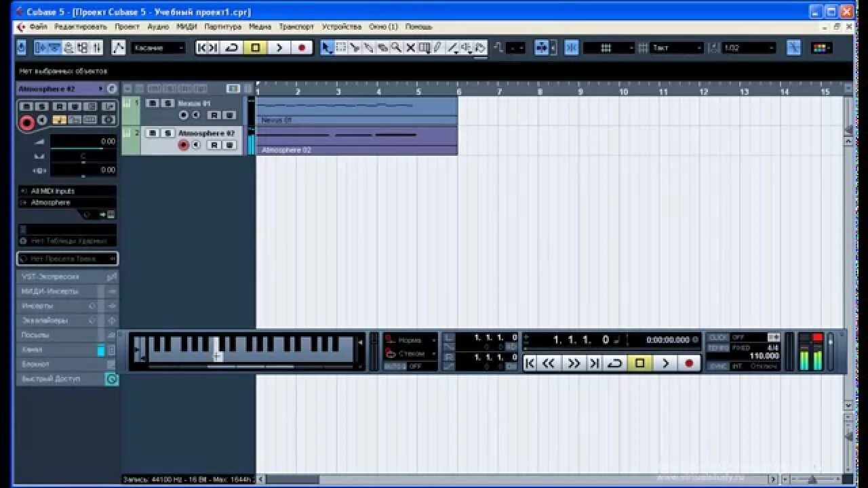This screenshot has width=868, height=488.
Task: Click the Play button in transport panel
Action: 665,363
